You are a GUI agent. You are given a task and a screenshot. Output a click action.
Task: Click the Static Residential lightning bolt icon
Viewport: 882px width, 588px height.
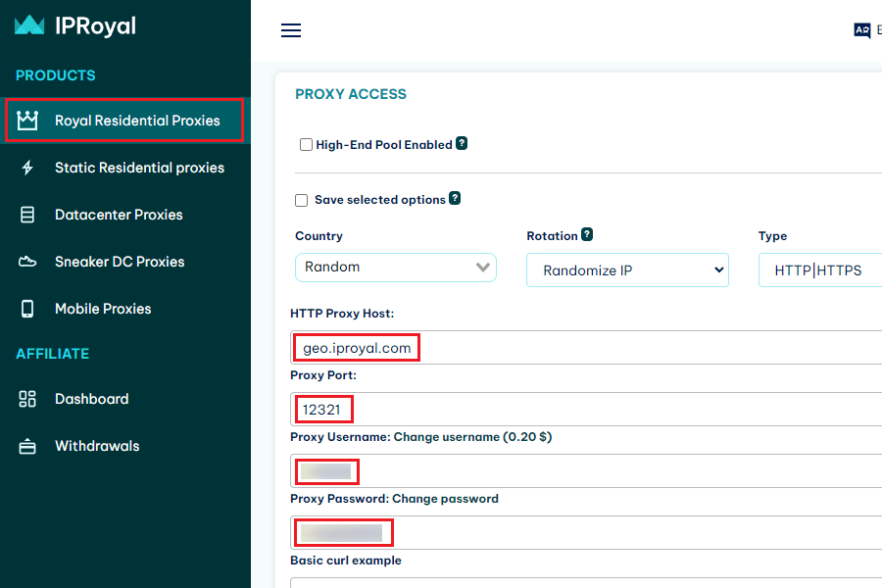27,168
